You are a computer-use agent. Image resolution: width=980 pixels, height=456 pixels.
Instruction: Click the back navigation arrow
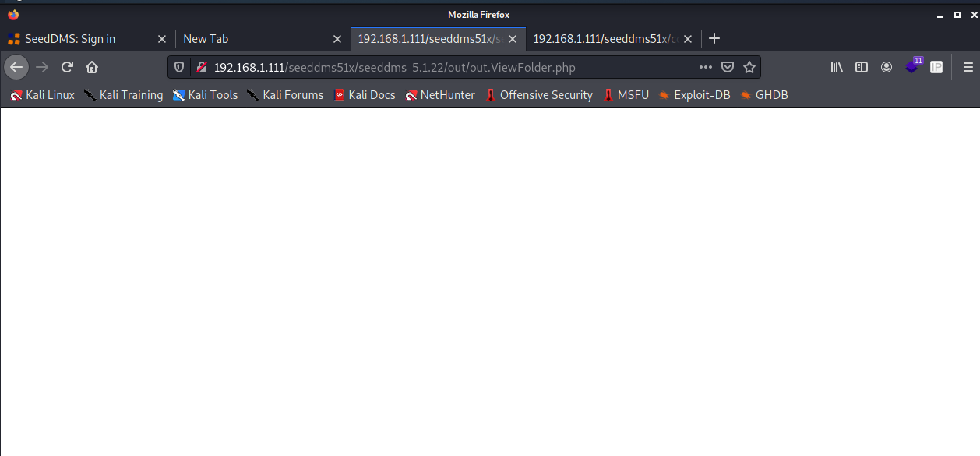tap(16, 67)
